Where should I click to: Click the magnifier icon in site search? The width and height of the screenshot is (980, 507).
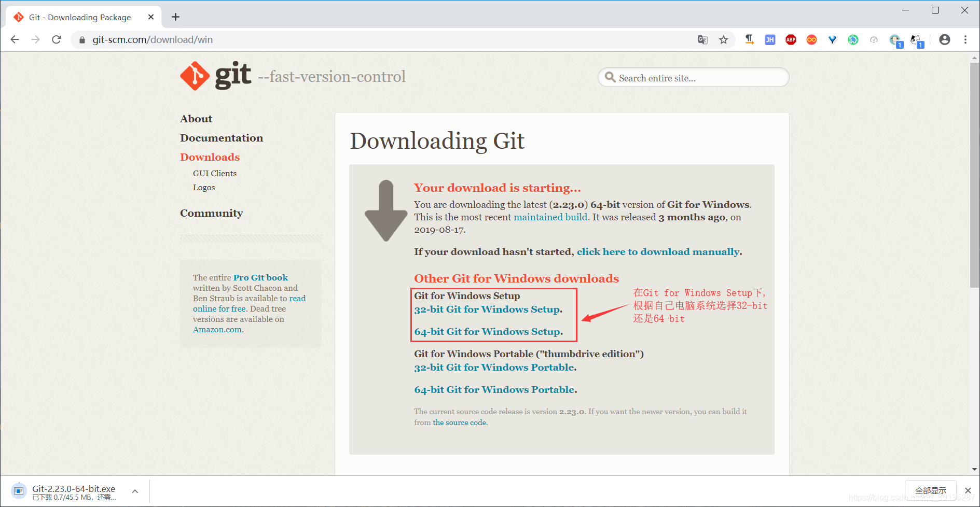click(610, 77)
